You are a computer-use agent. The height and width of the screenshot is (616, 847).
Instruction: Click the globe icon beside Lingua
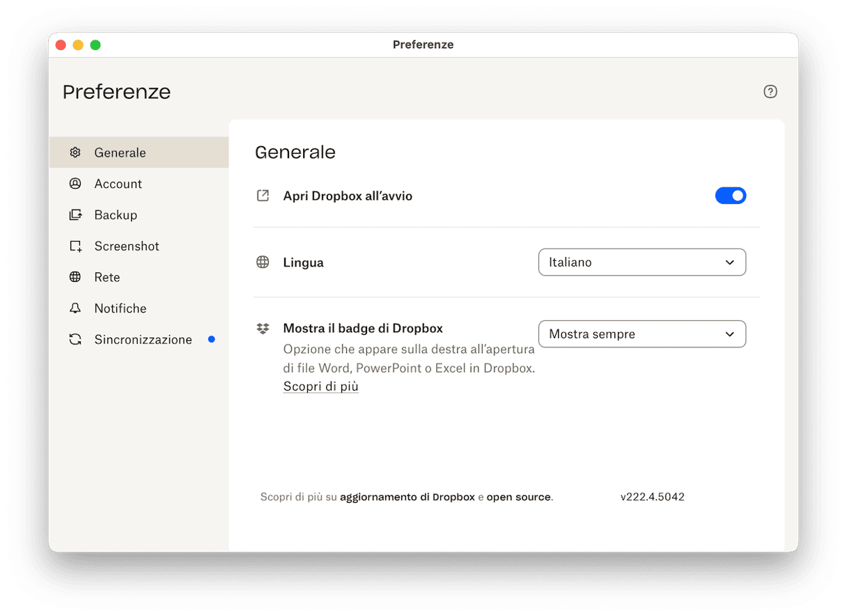pos(263,262)
